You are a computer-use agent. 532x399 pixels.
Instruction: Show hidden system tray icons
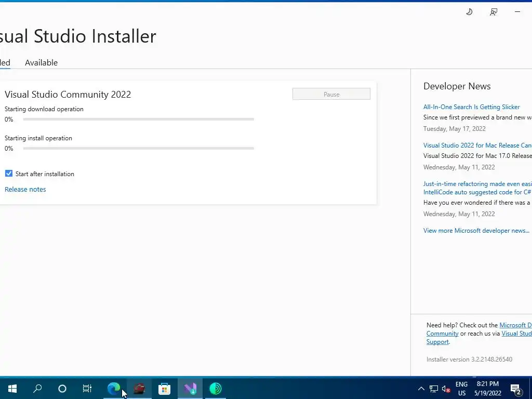point(421,389)
